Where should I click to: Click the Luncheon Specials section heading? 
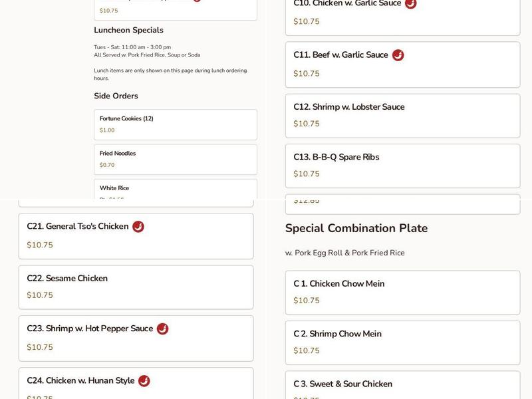128,30
